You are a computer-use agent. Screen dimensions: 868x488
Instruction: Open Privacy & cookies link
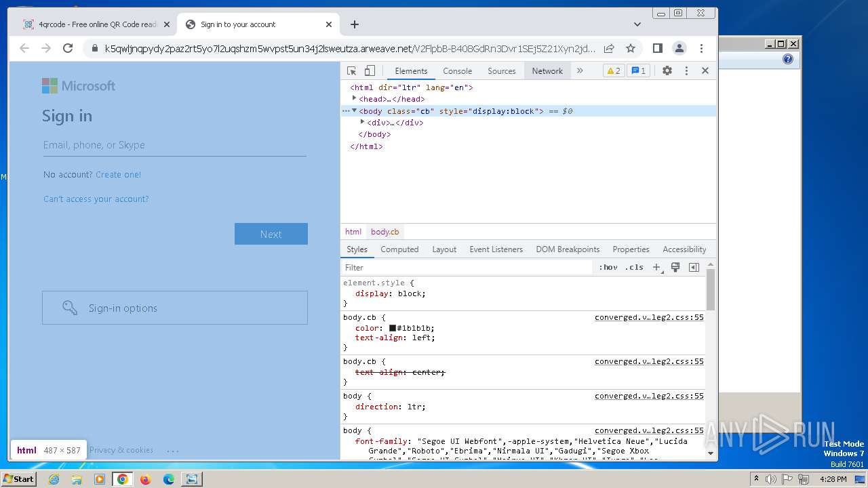(x=121, y=450)
